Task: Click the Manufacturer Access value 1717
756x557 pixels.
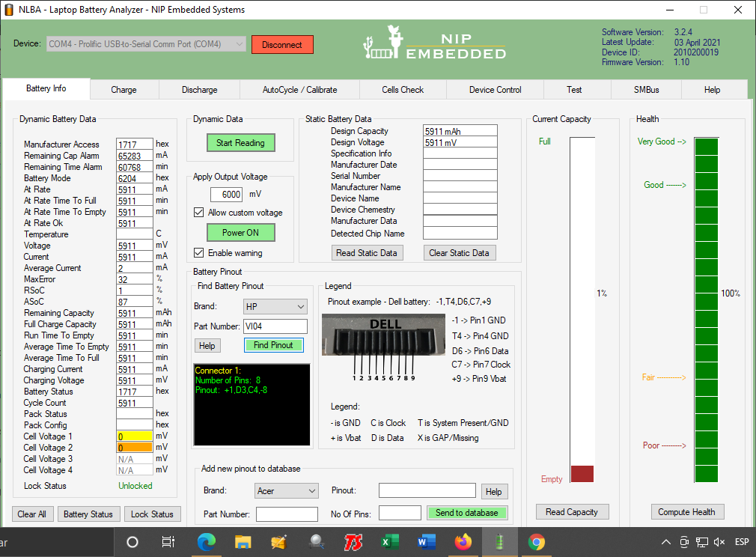Action: [135, 144]
